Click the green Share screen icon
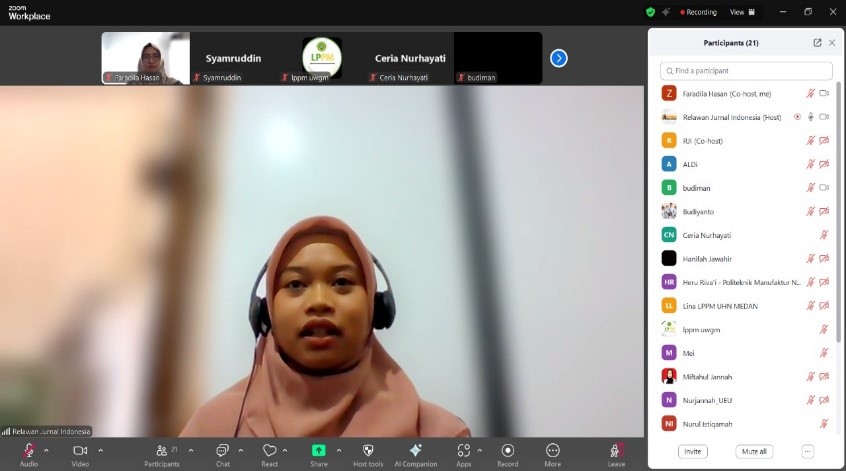 click(x=318, y=450)
